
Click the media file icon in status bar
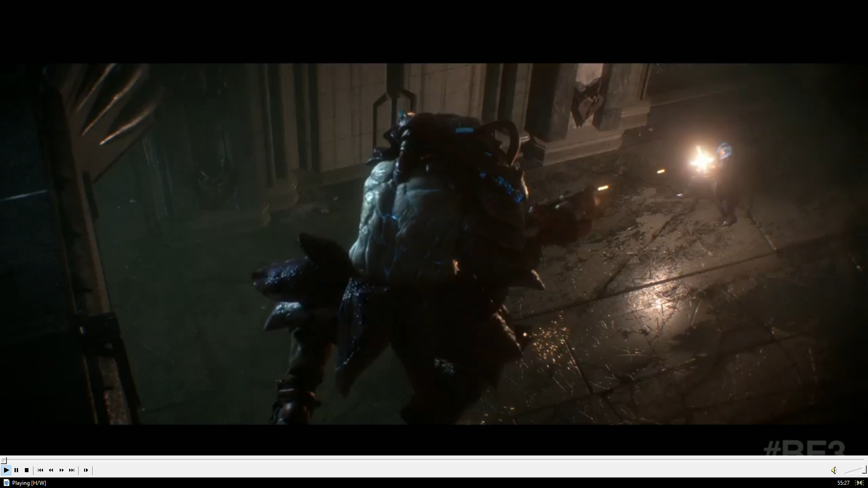(x=6, y=483)
